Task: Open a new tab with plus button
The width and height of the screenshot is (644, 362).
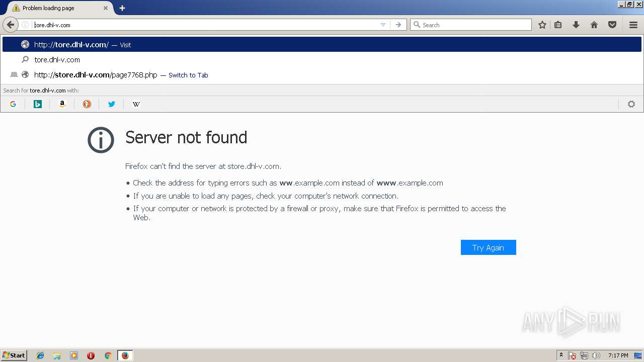Action: pyautogui.click(x=122, y=8)
